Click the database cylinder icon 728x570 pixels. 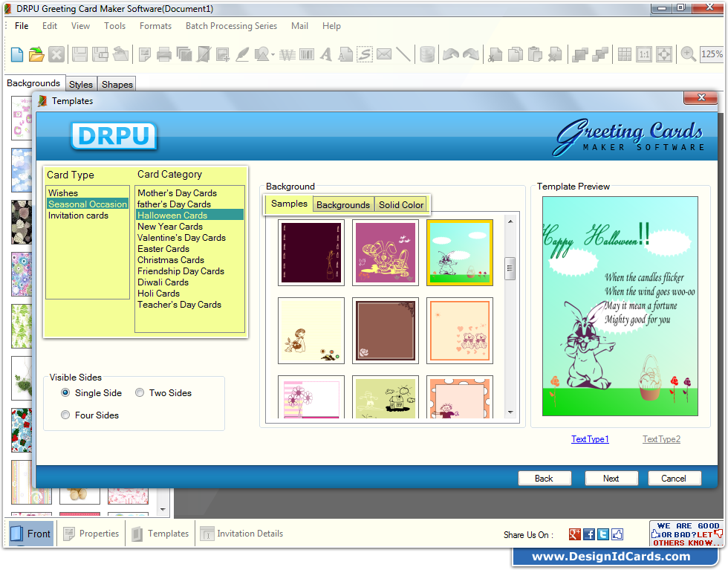426,55
